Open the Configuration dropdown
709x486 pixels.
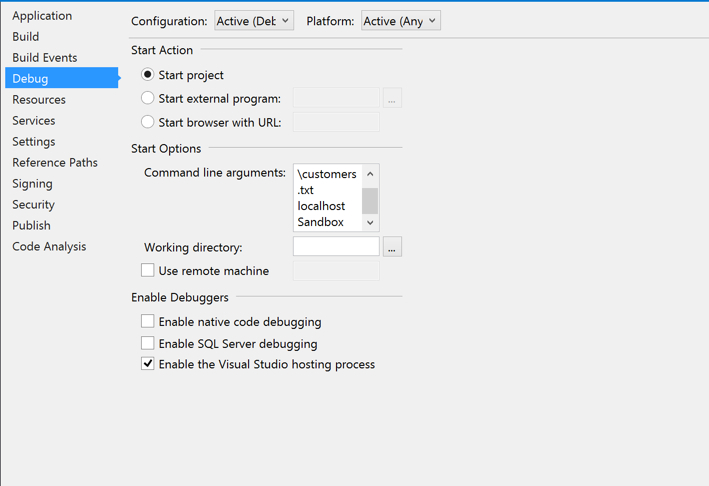coord(253,21)
